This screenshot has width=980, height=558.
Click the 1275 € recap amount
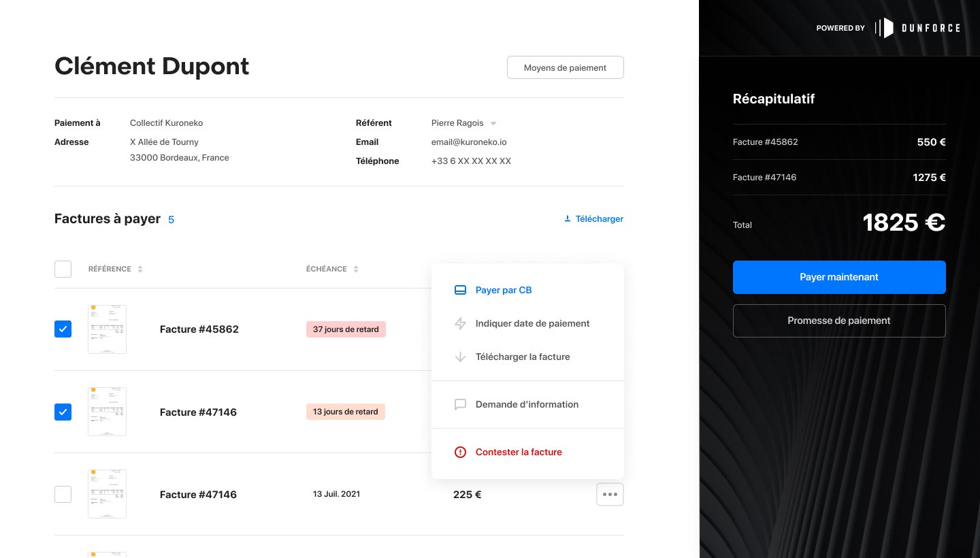(x=929, y=178)
